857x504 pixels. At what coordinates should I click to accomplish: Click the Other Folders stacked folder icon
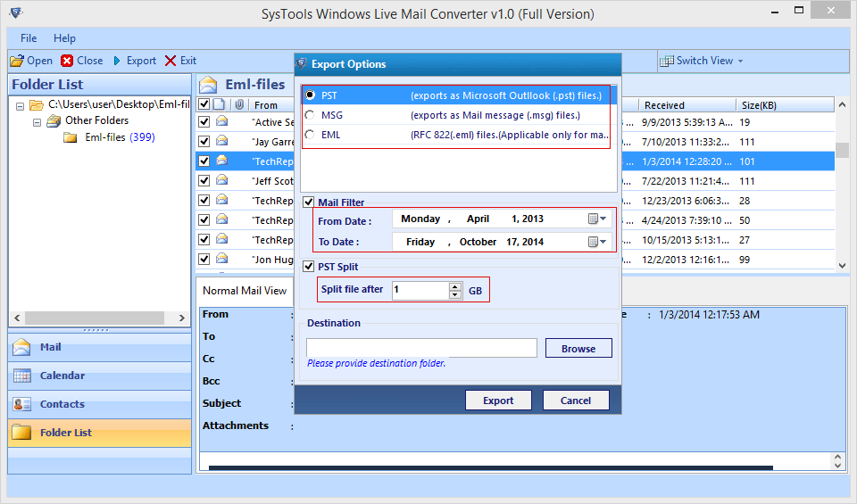click(54, 120)
